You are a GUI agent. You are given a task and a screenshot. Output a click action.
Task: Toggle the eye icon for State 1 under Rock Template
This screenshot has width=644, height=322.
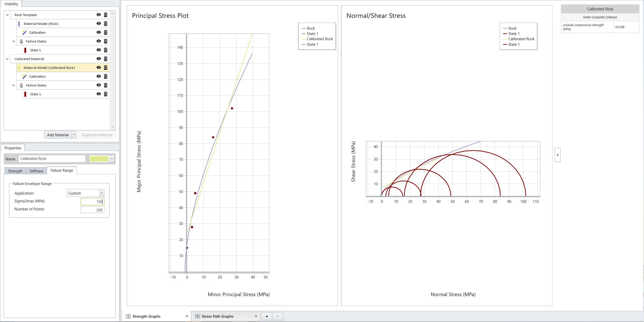coord(99,50)
